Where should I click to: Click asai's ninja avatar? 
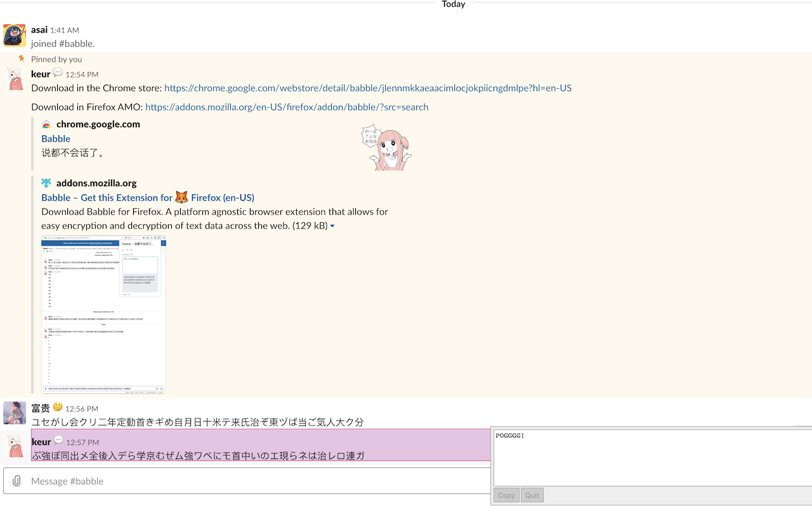click(x=14, y=36)
